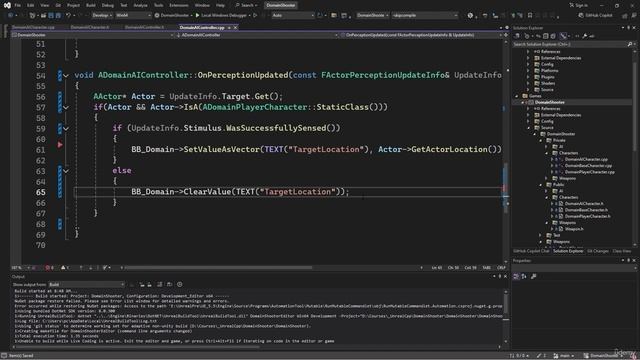This screenshot has height=360, width=640.
Task: Collapse the OnPerceptionUpdated function at line 54
Action: pos(66,76)
